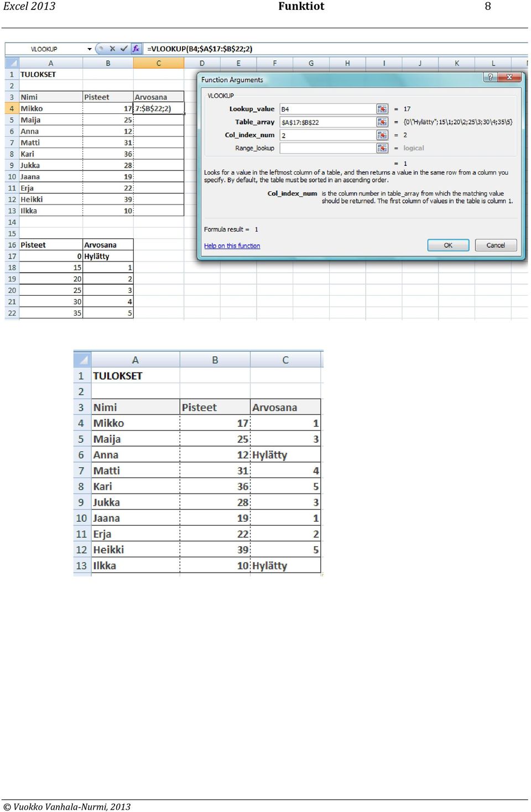
Task: Select column F by its header
Action: click(x=275, y=63)
